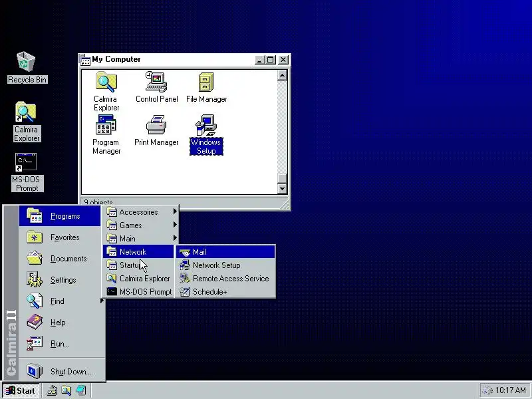Select the Network submenu entry
The height and width of the screenshot is (399, 532).
pyautogui.click(x=138, y=252)
